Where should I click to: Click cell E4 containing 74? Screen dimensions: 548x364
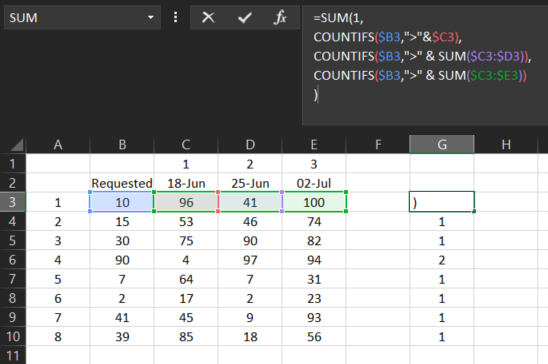pyautogui.click(x=314, y=221)
